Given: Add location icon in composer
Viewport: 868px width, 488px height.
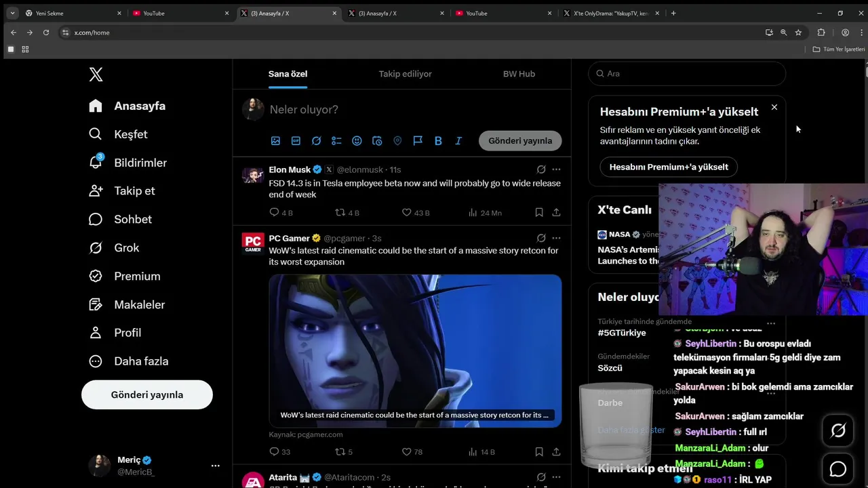Looking at the screenshot, I should point(397,141).
